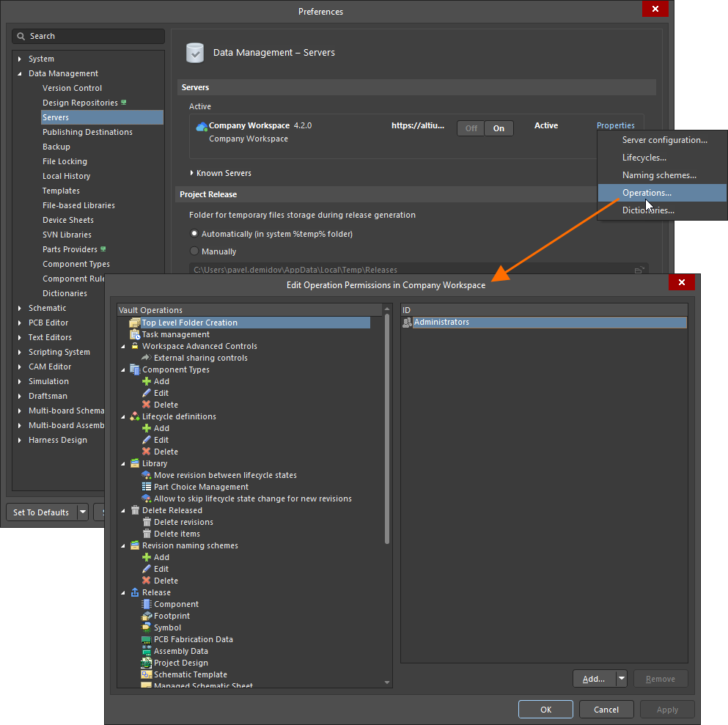This screenshot has height=725, width=728.
Task: Click the Vault Operations column header
Action: pos(250,310)
